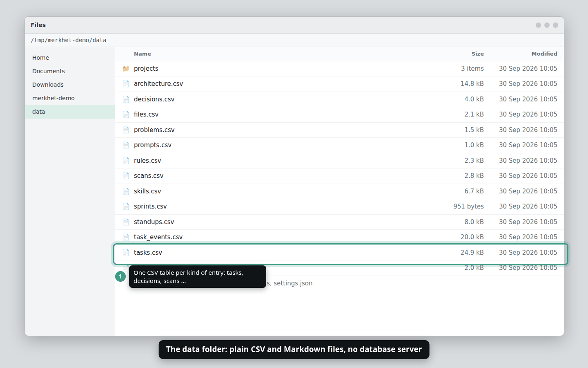Click the "951 bytes" size value
This screenshot has height=368, width=588.
tap(468, 206)
